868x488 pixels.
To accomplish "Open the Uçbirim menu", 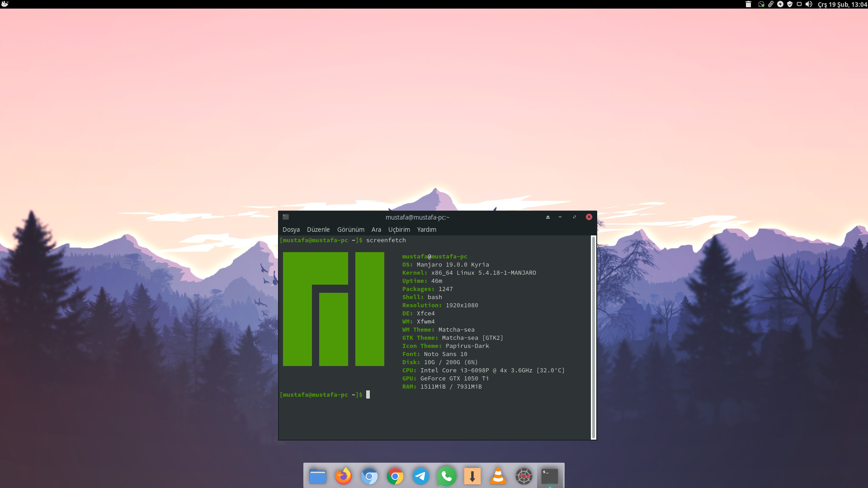I will tap(399, 230).
